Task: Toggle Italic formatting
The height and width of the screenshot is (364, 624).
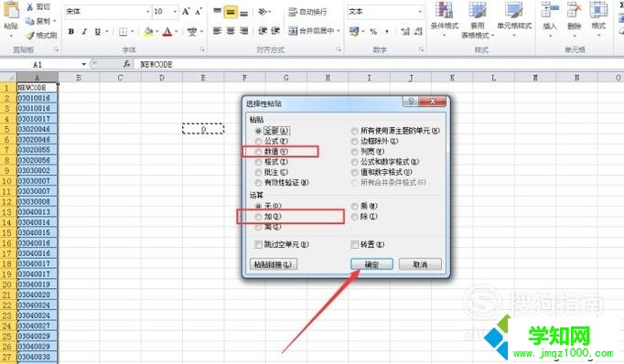Action: click(x=84, y=31)
